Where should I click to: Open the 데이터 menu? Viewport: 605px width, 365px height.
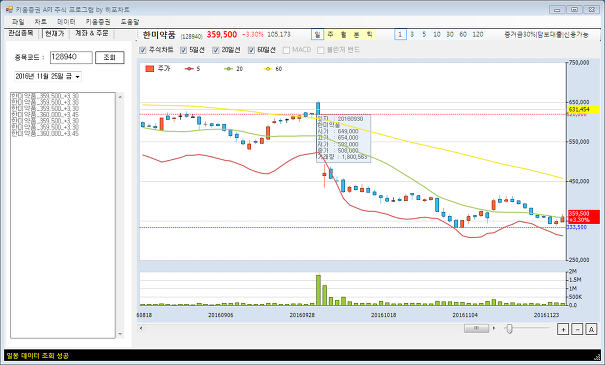coord(66,22)
